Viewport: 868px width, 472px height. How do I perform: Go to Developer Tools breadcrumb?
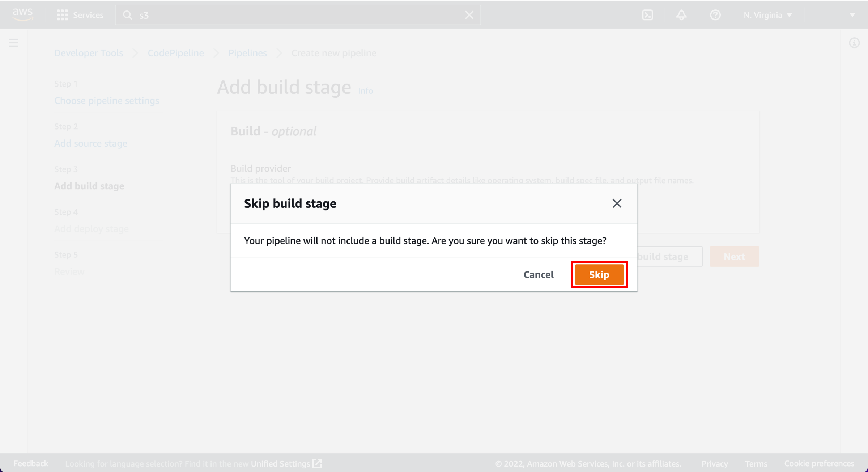click(89, 53)
